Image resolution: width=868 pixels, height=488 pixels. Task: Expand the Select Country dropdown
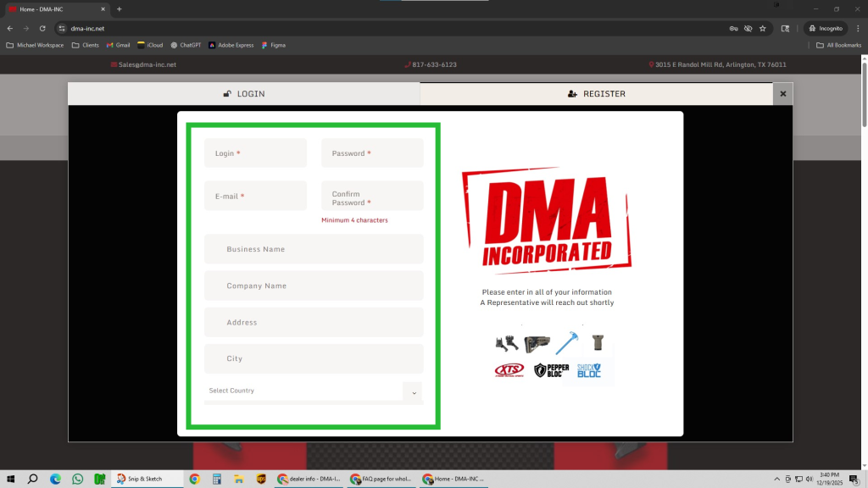click(x=413, y=392)
